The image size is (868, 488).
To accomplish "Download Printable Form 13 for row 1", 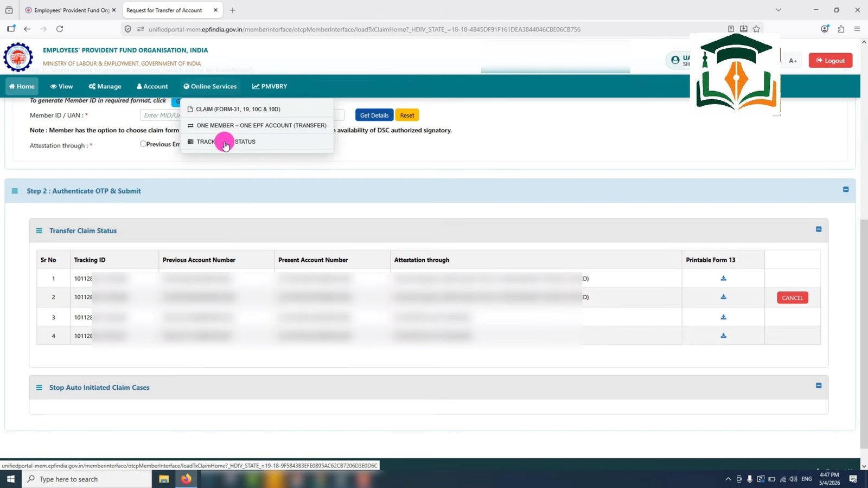I will [x=723, y=278].
